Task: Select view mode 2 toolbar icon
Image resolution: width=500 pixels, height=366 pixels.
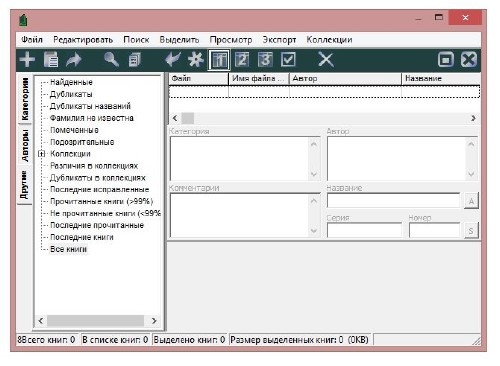Action: coord(242,60)
